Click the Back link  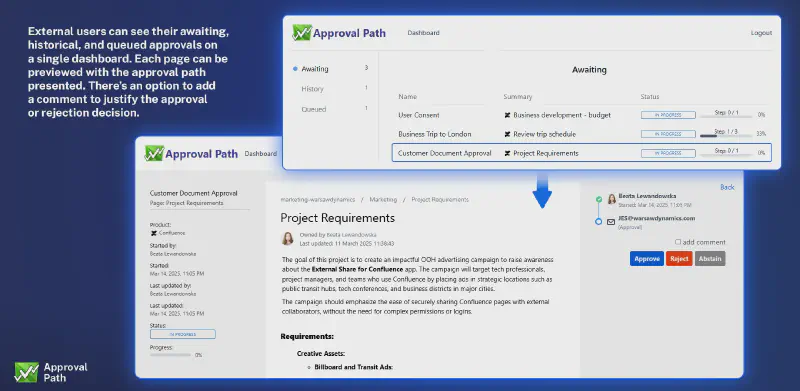point(727,187)
